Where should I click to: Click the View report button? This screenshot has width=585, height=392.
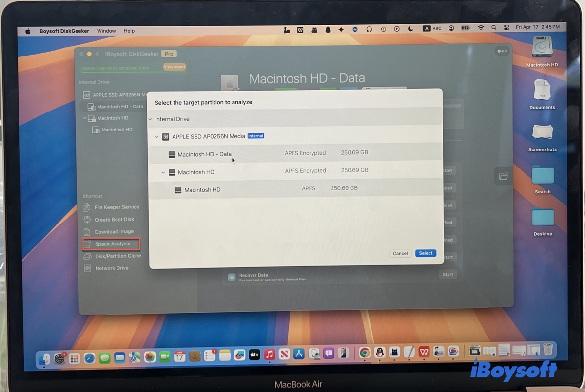[x=174, y=67]
